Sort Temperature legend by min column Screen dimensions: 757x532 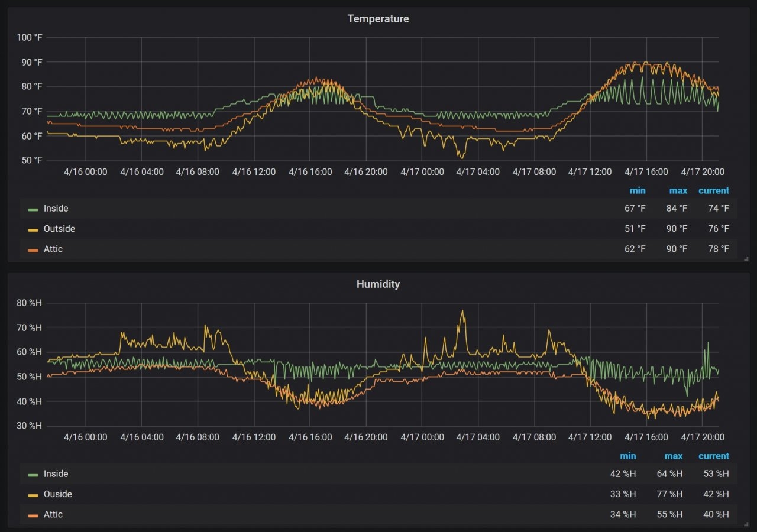click(x=638, y=190)
